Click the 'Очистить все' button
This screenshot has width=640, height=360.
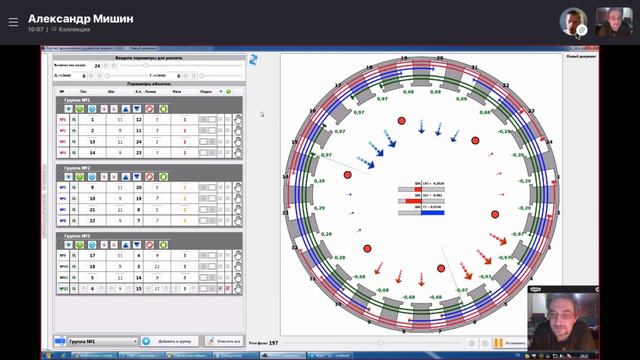(x=224, y=341)
